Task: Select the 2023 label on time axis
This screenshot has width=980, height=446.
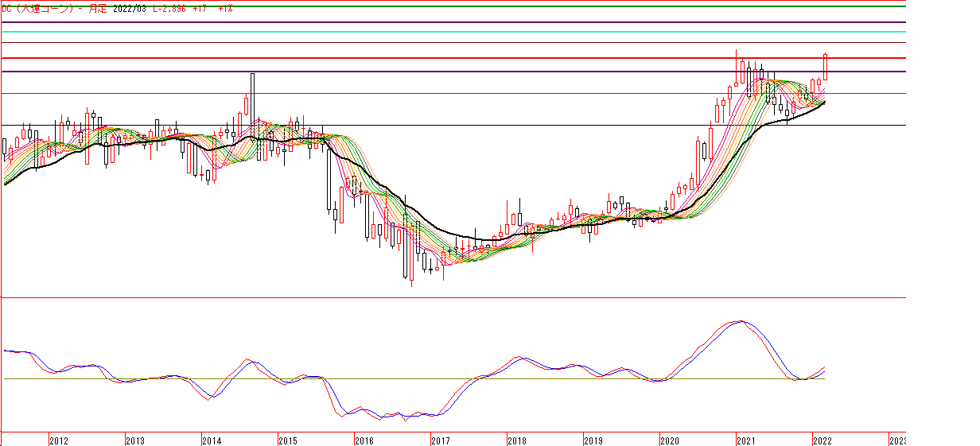Action: tap(897, 440)
